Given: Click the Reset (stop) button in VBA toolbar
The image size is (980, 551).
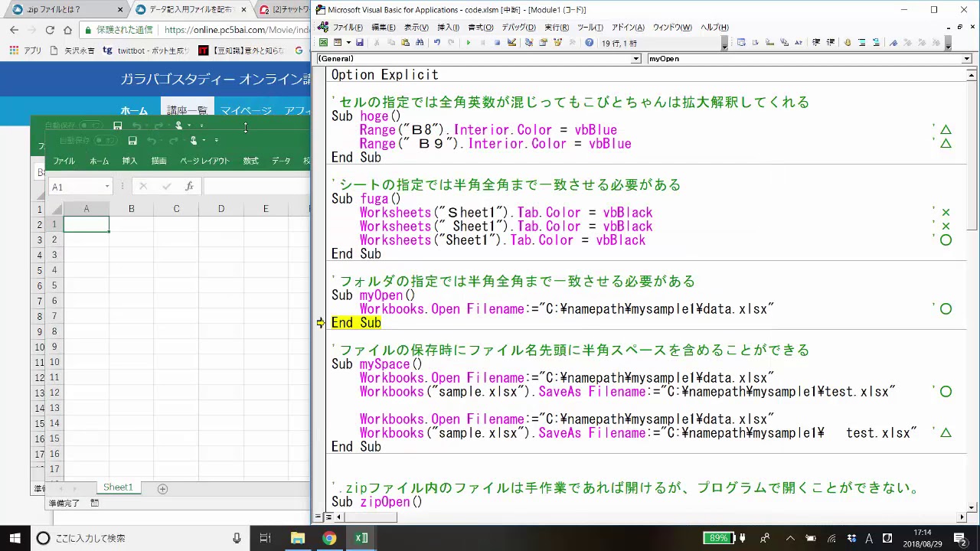Looking at the screenshot, I should [497, 43].
